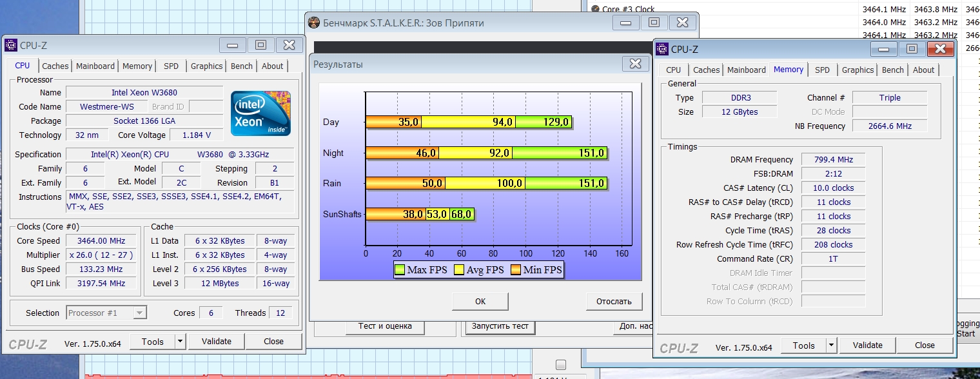Click the Core Voltage value 1.184 V
980x379 pixels.
pos(196,135)
